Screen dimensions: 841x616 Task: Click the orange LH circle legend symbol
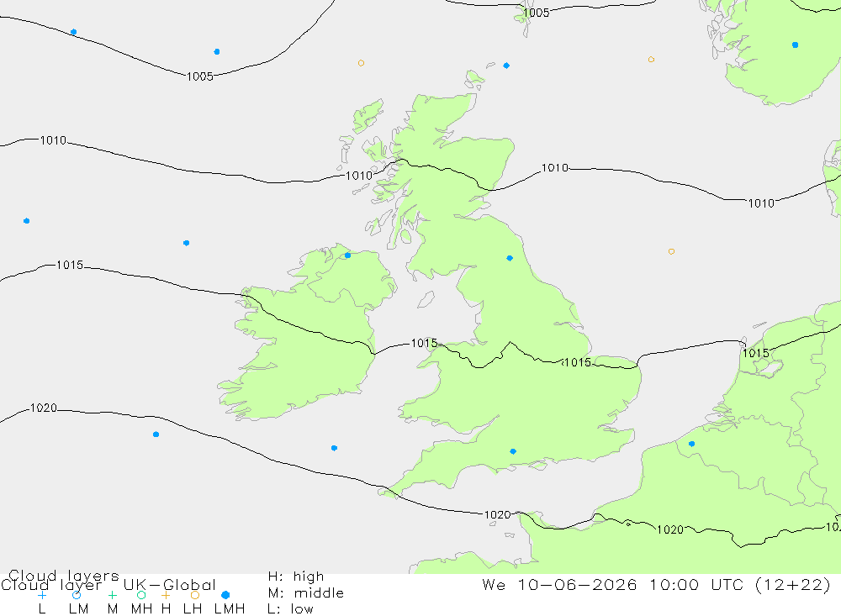point(195,595)
